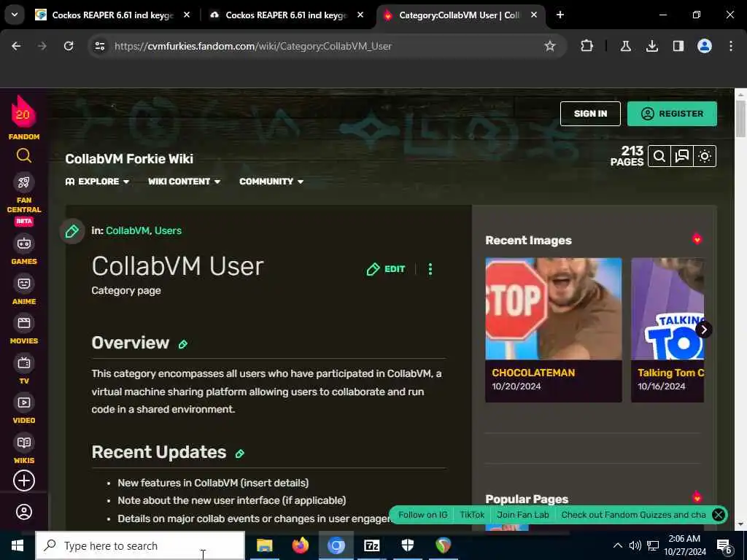
Task: Open the browser downloads icon
Action: [x=652, y=46]
